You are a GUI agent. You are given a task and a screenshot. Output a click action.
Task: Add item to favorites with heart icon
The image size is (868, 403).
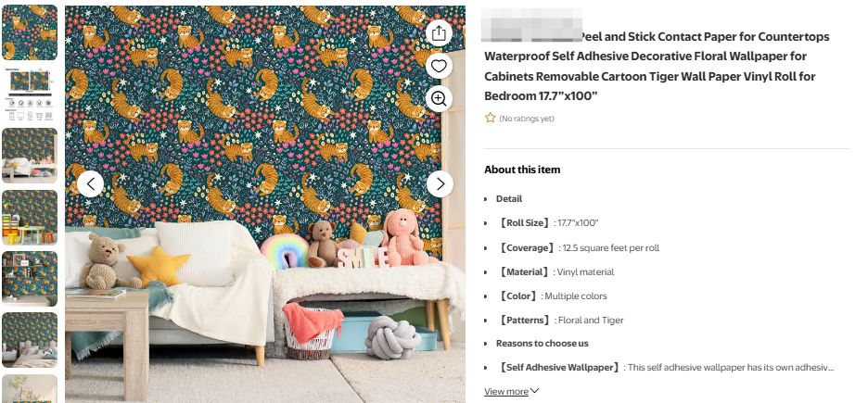coord(439,67)
